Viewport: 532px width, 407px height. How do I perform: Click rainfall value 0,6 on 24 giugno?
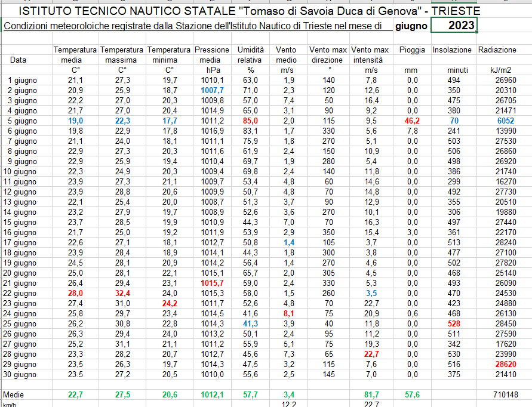pyautogui.click(x=412, y=314)
